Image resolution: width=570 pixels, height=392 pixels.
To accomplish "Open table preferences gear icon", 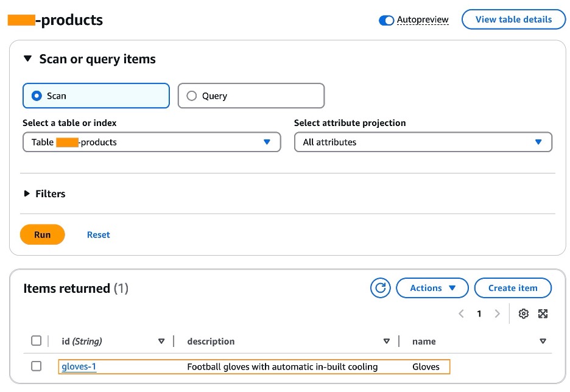I will pos(523,313).
